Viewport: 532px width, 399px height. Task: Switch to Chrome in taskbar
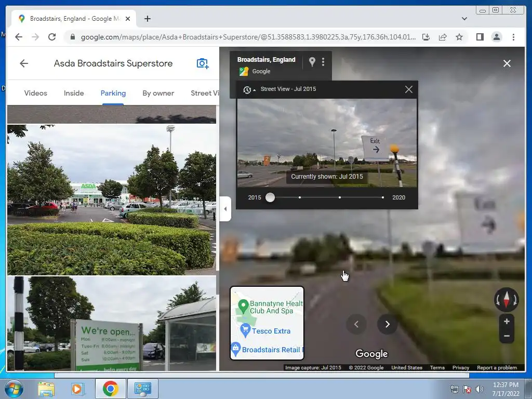(x=110, y=389)
